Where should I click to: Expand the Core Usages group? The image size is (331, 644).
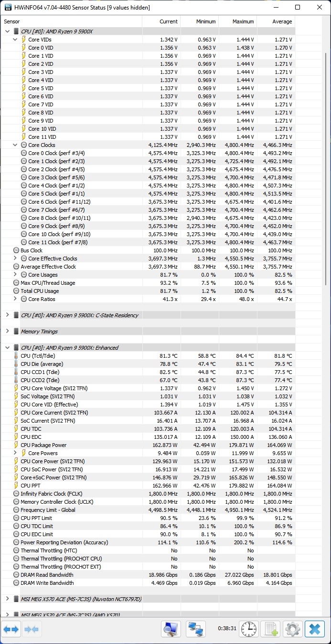15,275
